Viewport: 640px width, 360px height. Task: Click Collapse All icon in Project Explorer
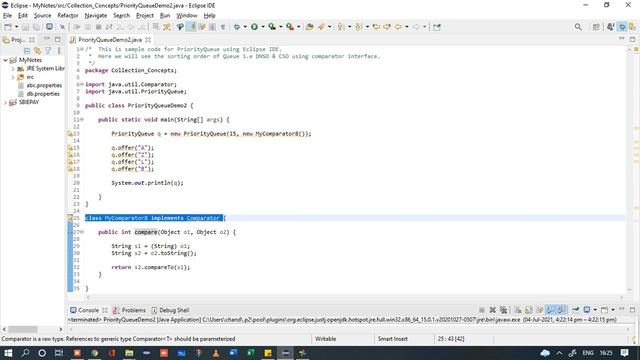(x=27, y=51)
